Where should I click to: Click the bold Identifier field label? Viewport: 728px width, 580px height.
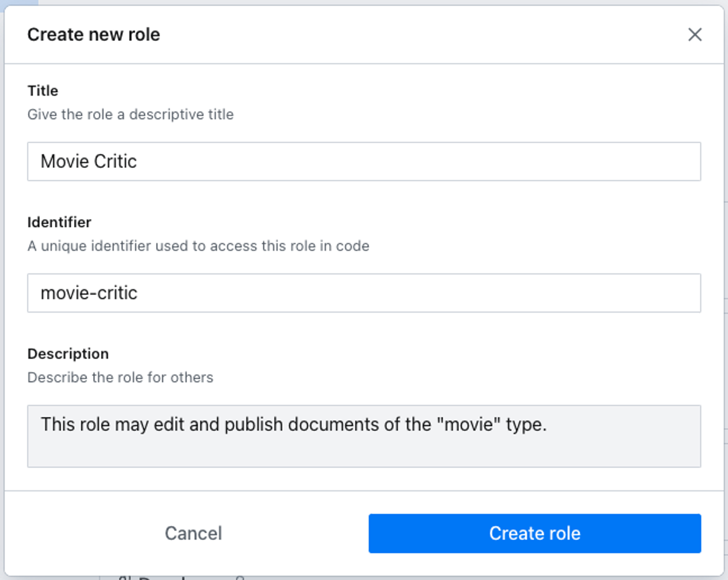click(59, 222)
